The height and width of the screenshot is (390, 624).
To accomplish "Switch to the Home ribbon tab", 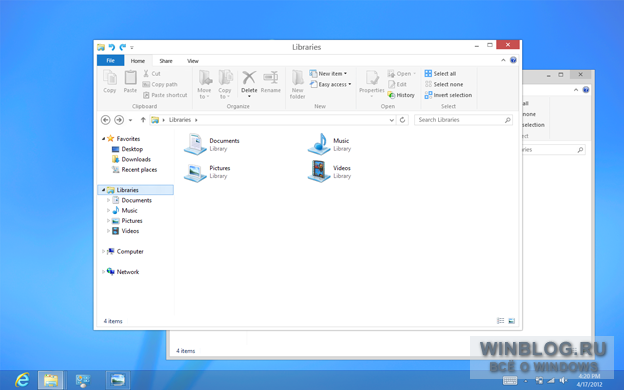I will coord(138,61).
